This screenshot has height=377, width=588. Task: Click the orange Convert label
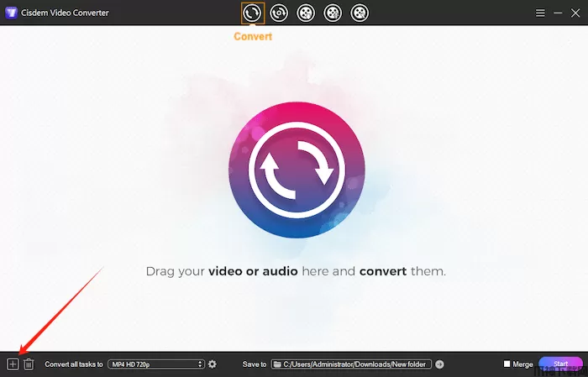click(x=253, y=36)
